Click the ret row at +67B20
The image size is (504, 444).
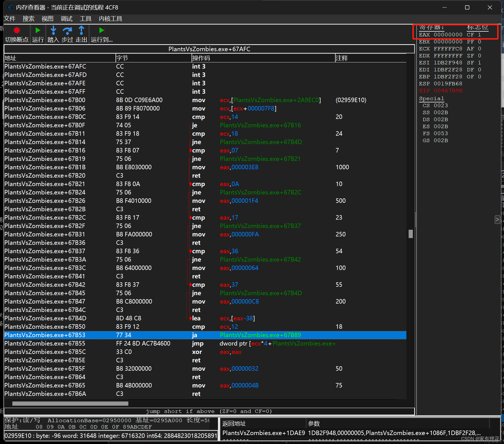[205, 175]
